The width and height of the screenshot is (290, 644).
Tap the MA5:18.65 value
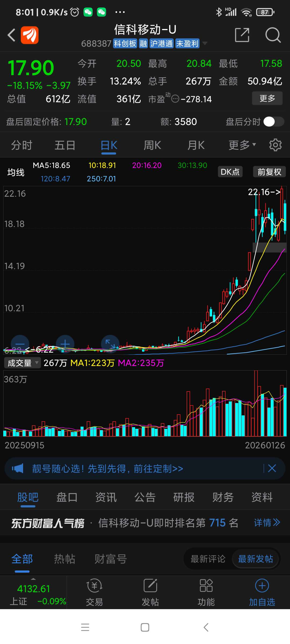click(x=51, y=165)
